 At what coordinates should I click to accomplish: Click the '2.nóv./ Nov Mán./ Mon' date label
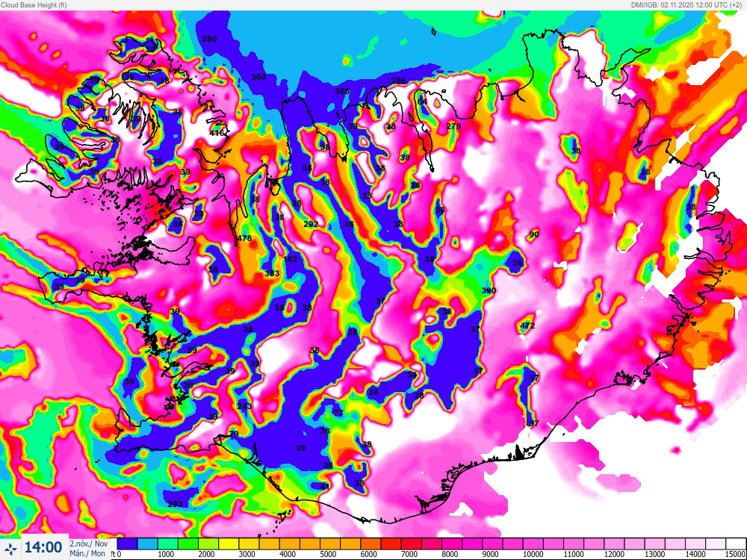89,549
